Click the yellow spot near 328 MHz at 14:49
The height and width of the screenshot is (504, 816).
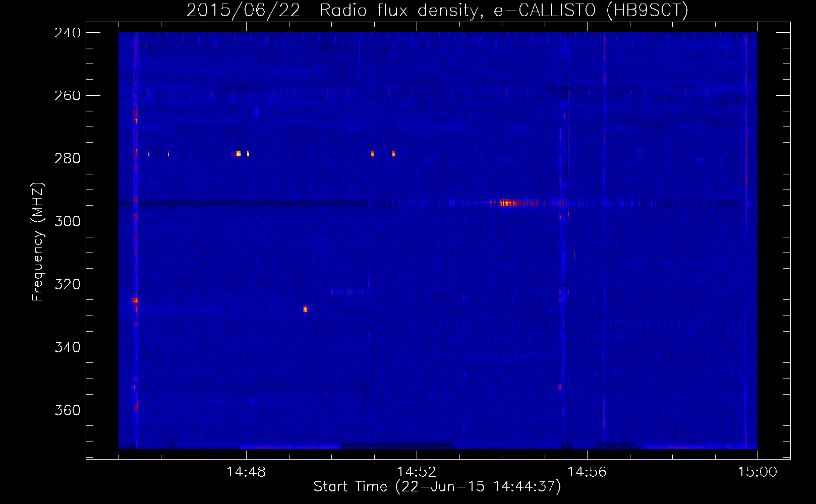click(x=305, y=309)
